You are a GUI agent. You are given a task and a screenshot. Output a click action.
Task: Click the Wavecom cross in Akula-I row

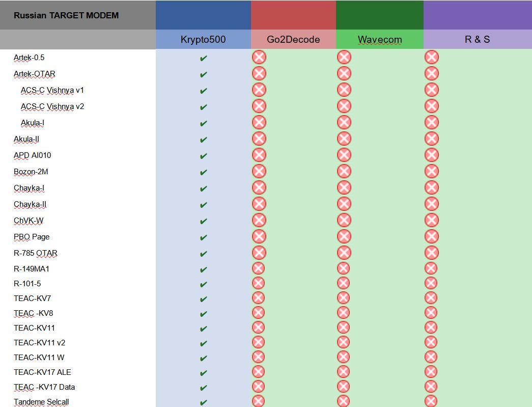coord(344,122)
